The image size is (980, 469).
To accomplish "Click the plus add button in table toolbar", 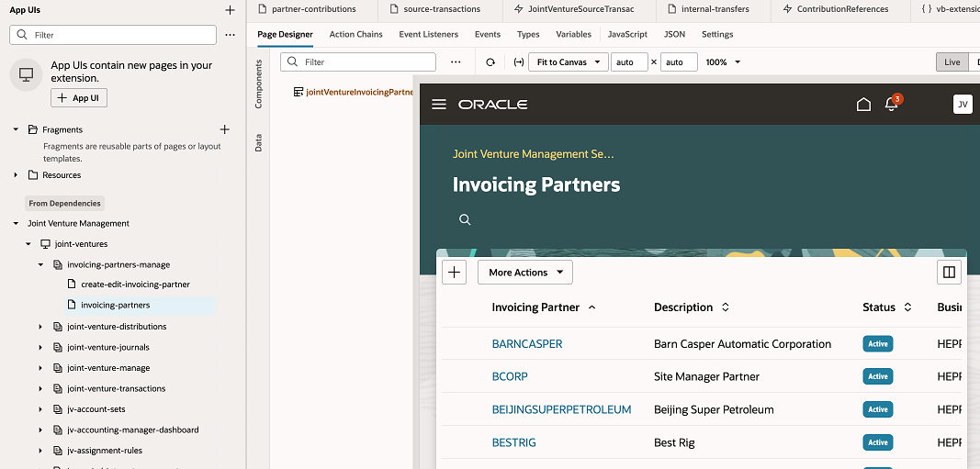I will (455, 273).
